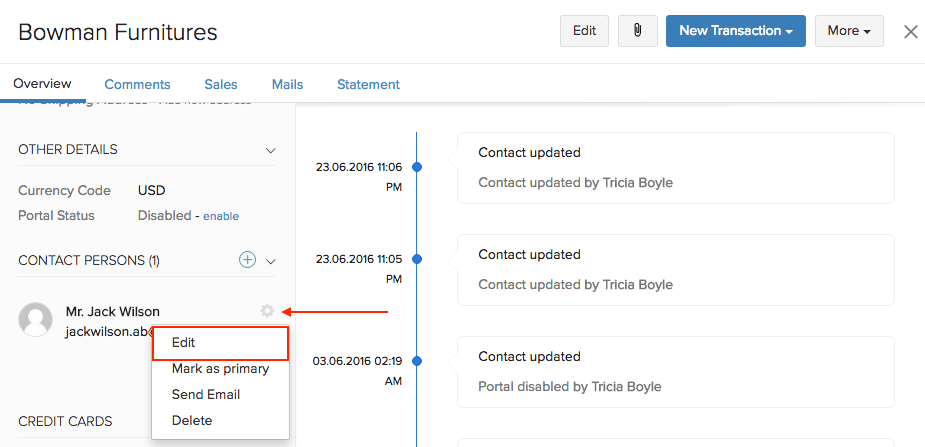The height and width of the screenshot is (447, 925).
Task: Collapse the Other Details section
Action: coord(270,150)
